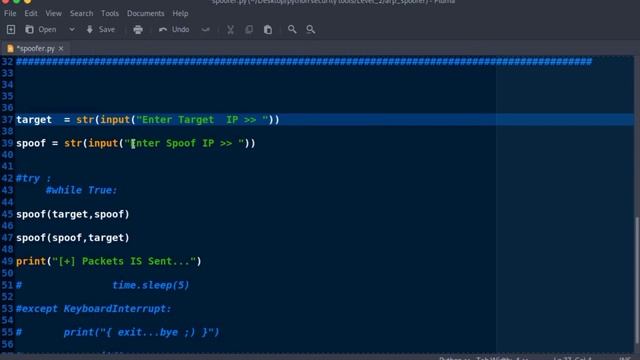Create a new document with toolbar icon
This screenshot has height=360, width=640.
click(x=11, y=29)
